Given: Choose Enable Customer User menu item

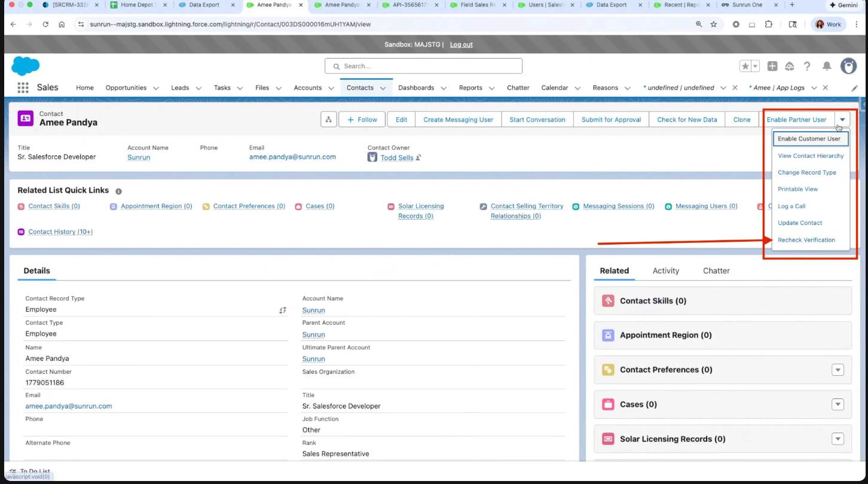Looking at the screenshot, I should coord(809,139).
